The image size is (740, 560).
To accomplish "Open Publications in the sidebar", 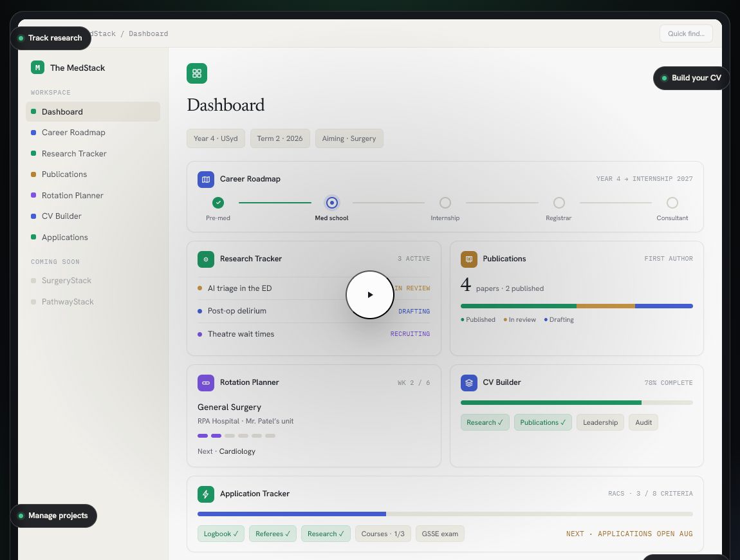I will pyautogui.click(x=93, y=174).
